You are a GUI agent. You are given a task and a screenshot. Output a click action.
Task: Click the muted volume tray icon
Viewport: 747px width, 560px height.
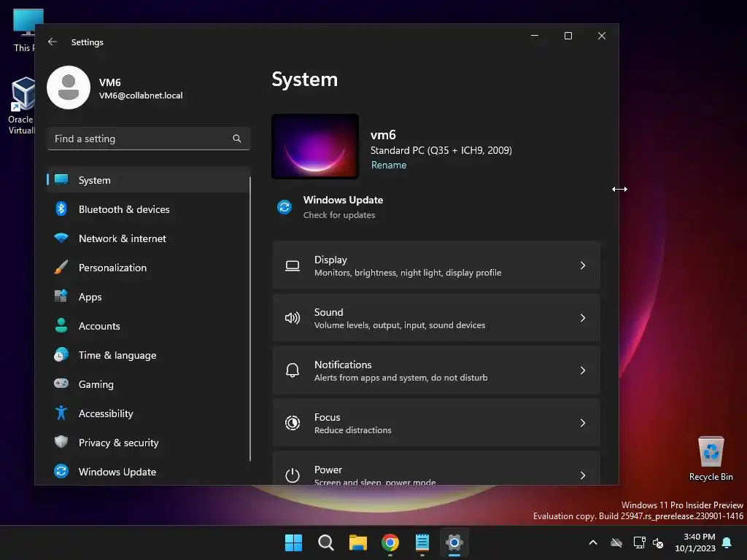point(658,542)
